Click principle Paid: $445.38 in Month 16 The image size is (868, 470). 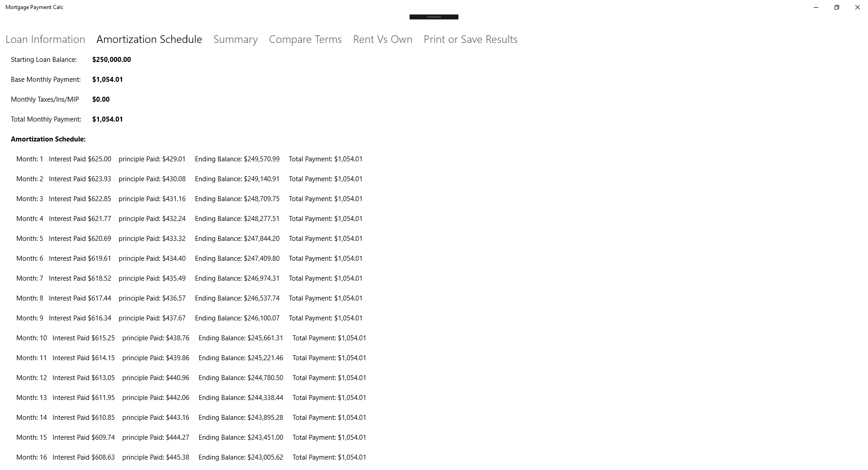coord(156,457)
